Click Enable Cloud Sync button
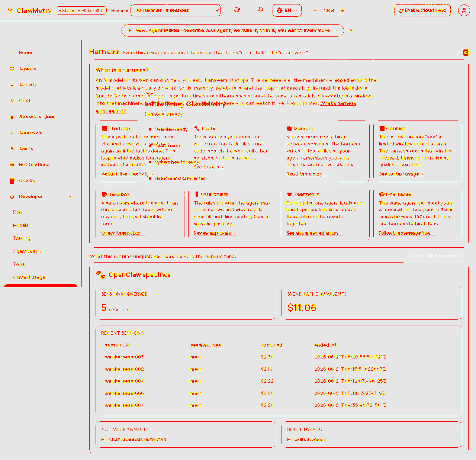Image resolution: width=476 pixels, height=460 pixels. (x=422, y=10)
